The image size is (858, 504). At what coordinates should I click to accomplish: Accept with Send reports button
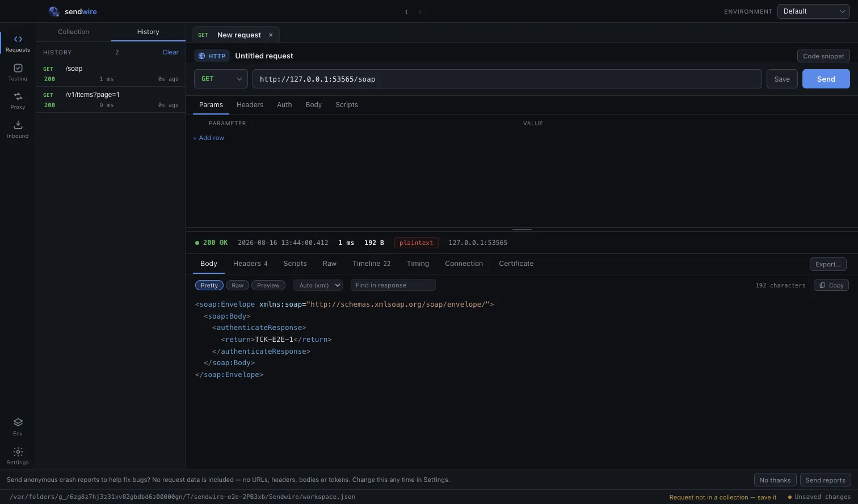[x=825, y=480]
